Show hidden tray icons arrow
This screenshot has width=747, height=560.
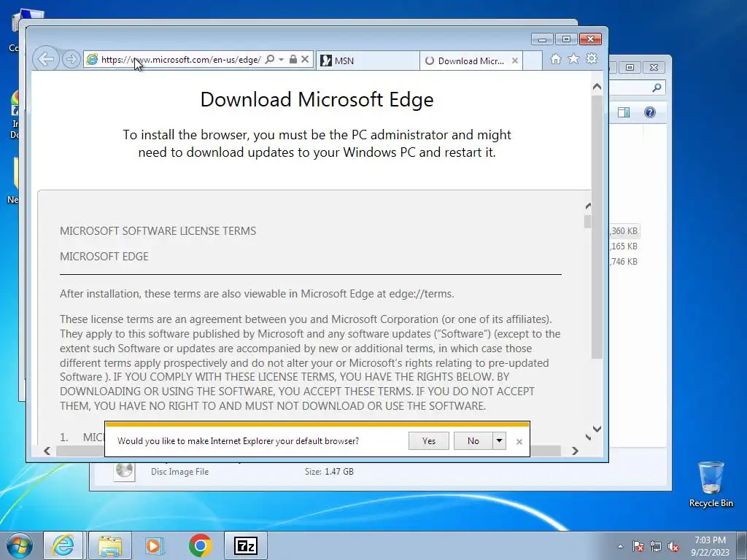click(x=620, y=546)
